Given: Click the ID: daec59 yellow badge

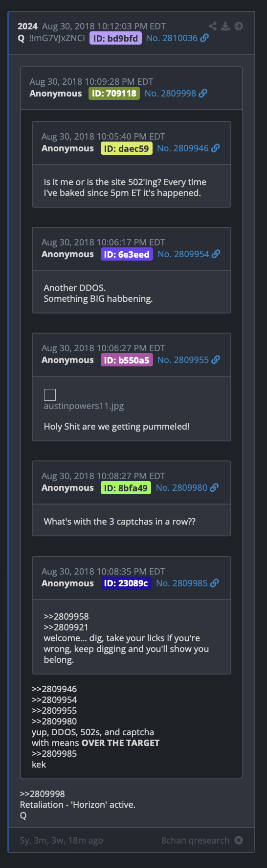Looking at the screenshot, I should pyautogui.click(x=126, y=148).
